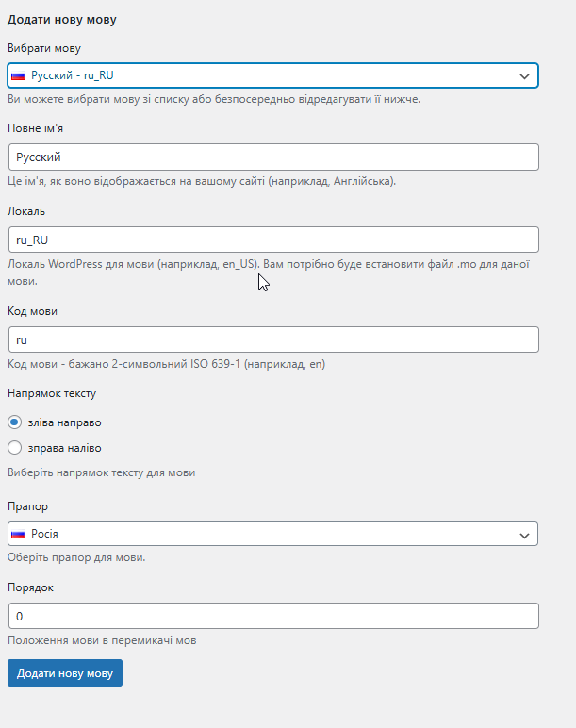This screenshot has width=576, height=728.
Task: Select the зліва направо radio button
Action: [x=14, y=422]
